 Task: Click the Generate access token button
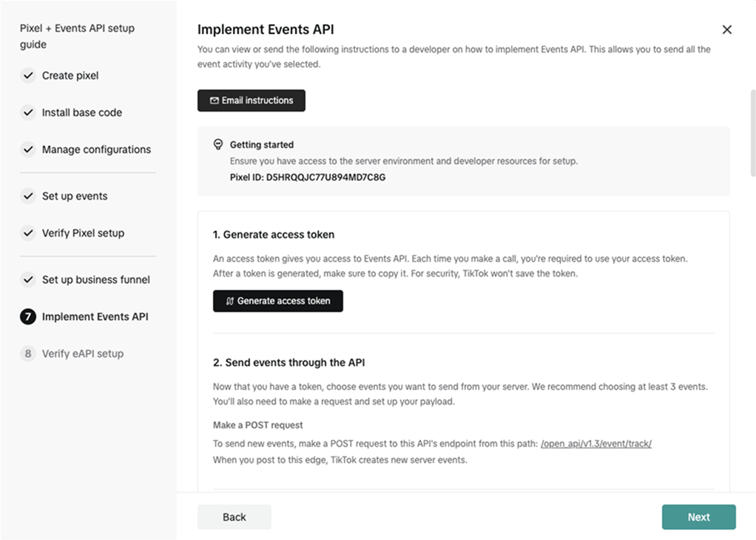pyautogui.click(x=278, y=301)
